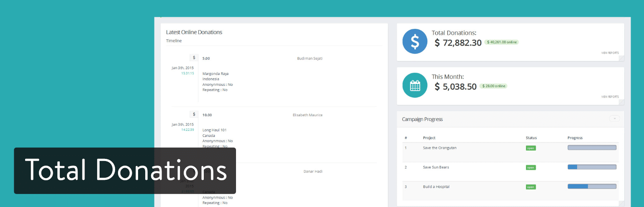Click the dollar icon beside the 5.00 donation

194,58
